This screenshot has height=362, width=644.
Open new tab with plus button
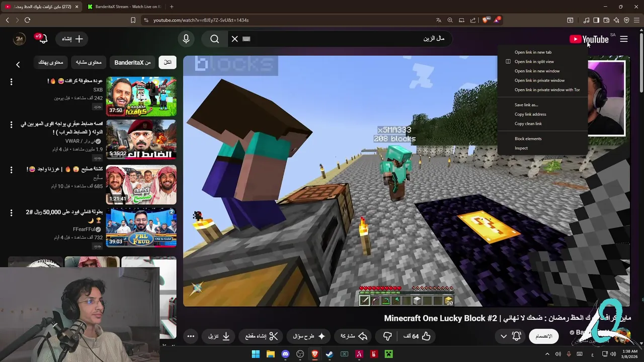point(172,7)
